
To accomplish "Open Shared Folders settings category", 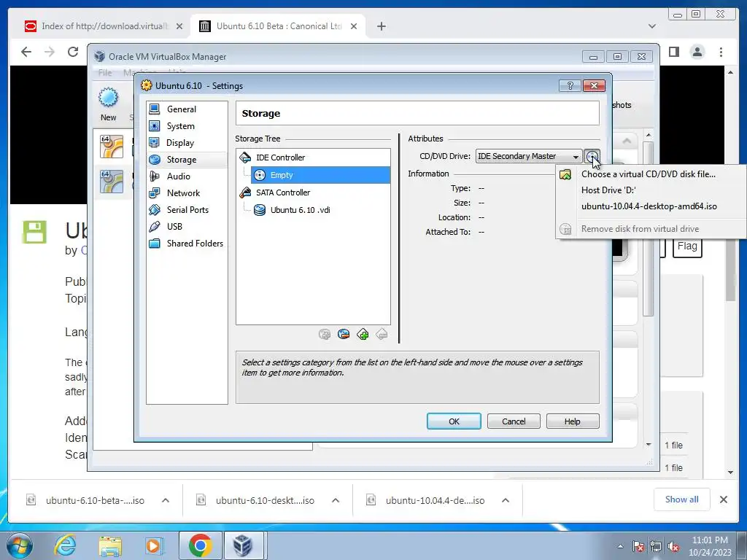I will click(x=187, y=244).
